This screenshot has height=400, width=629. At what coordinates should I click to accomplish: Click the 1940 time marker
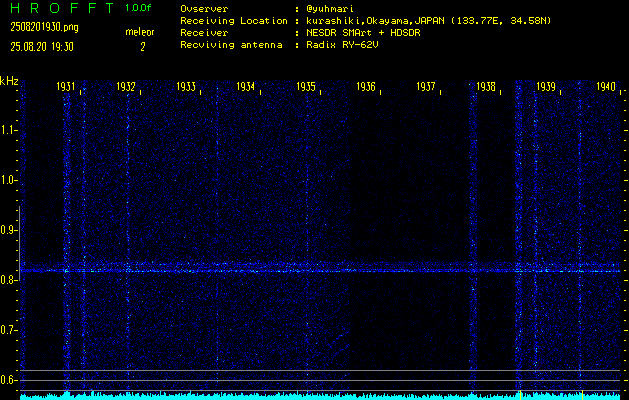click(x=606, y=87)
